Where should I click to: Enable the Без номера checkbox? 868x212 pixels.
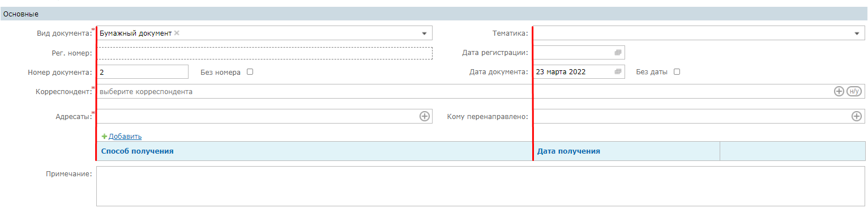pyautogui.click(x=250, y=72)
